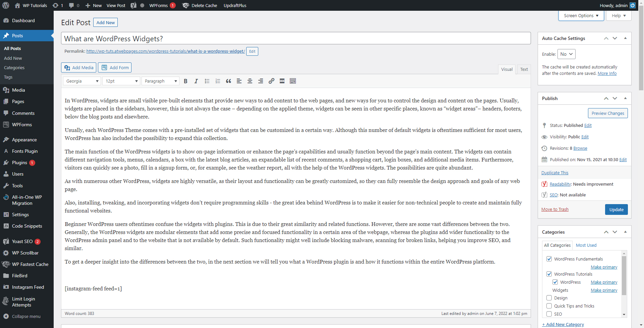Toggle Categories panel collapse arrow
Viewport: 644px width, 328px height.
625,232
